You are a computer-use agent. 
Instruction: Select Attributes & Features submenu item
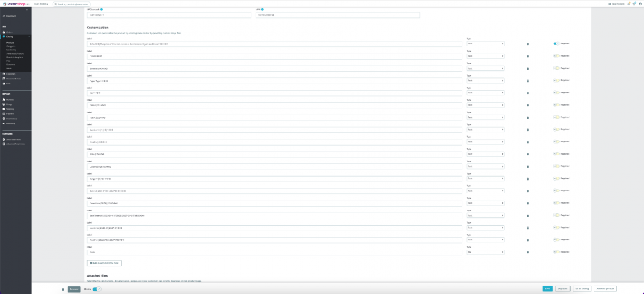click(15, 54)
